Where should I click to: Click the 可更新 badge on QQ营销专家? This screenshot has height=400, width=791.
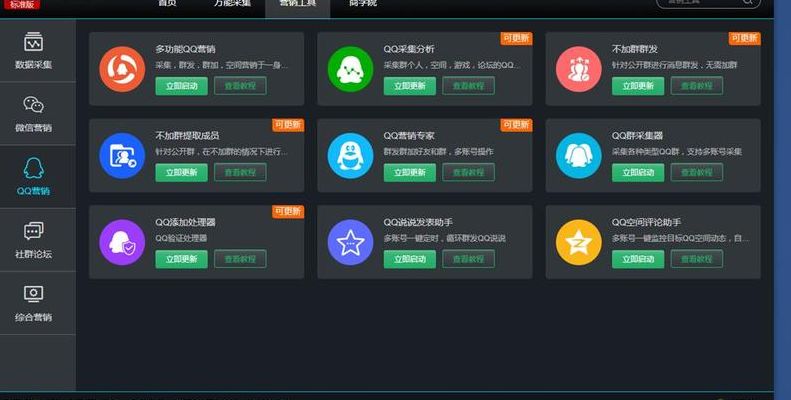coord(516,125)
